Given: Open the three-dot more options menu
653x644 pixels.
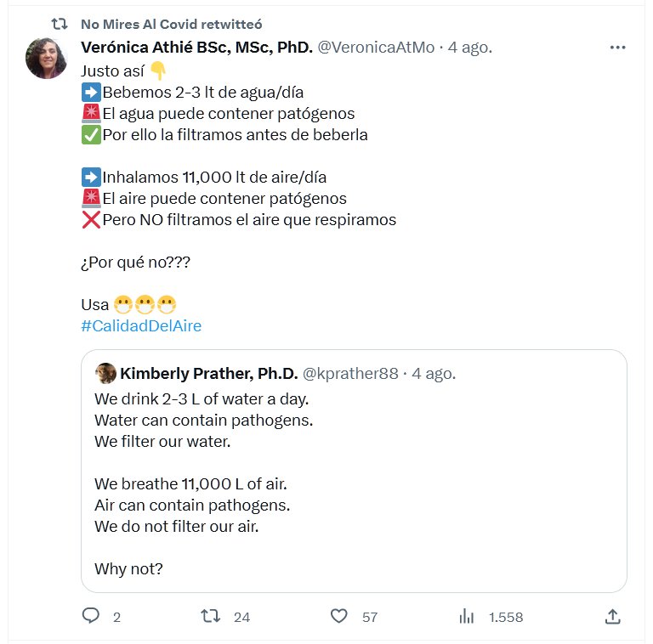Looking at the screenshot, I should (618, 48).
